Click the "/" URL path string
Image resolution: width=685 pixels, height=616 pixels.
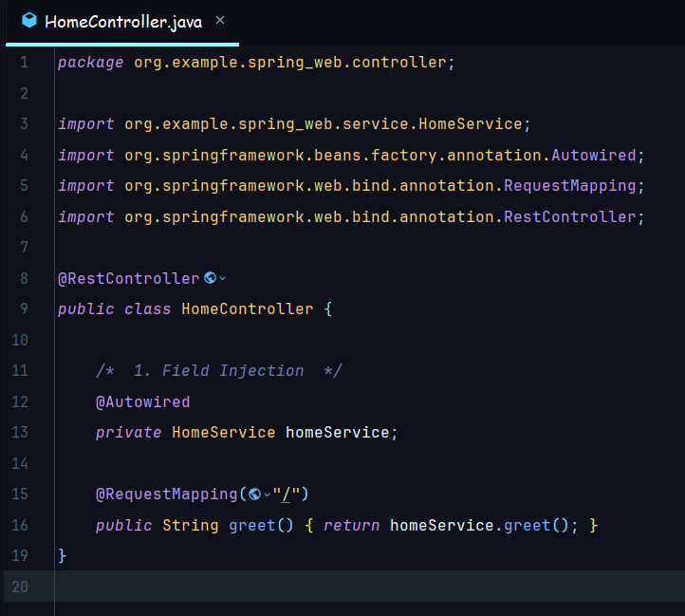click(286, 494)
